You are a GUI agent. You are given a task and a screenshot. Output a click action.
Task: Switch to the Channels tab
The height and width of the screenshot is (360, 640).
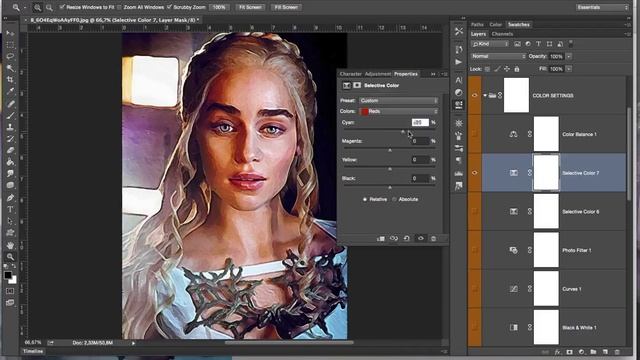(502, 34)
